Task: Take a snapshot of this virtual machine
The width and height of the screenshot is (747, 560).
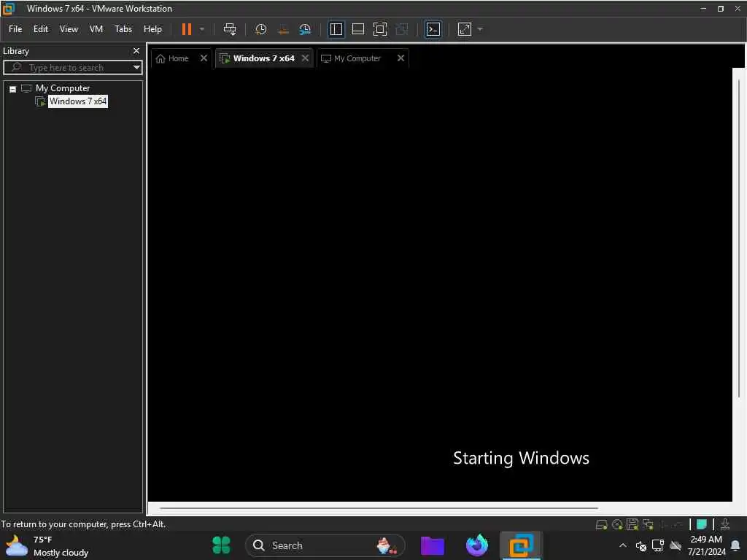Action: 260,29
